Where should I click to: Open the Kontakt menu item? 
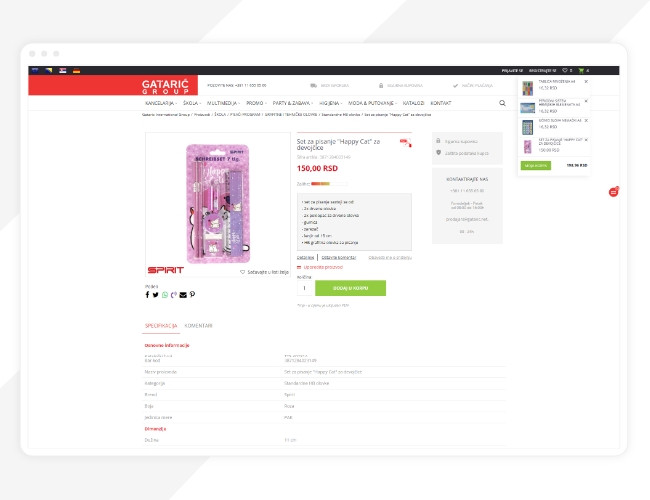(441, 103)
